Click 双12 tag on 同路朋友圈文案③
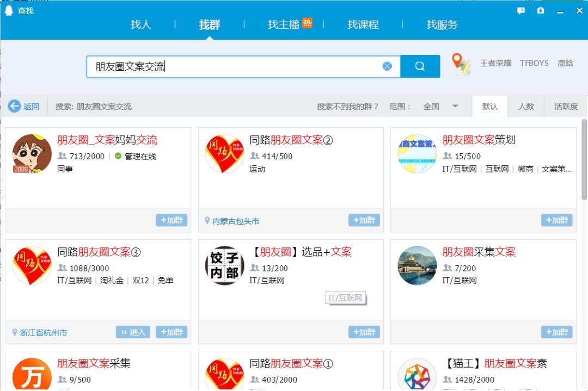 (140, 280)
